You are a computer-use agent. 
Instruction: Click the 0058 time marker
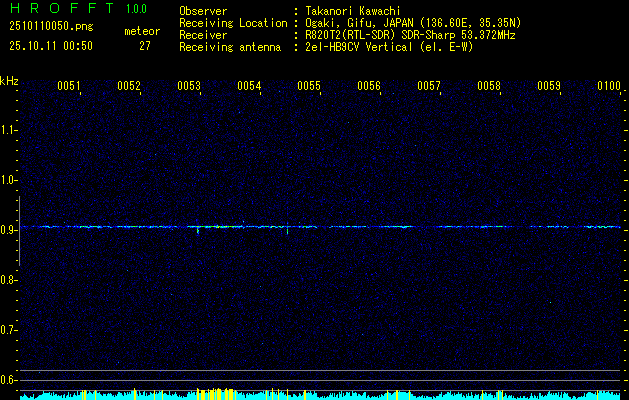pos(489,86)
